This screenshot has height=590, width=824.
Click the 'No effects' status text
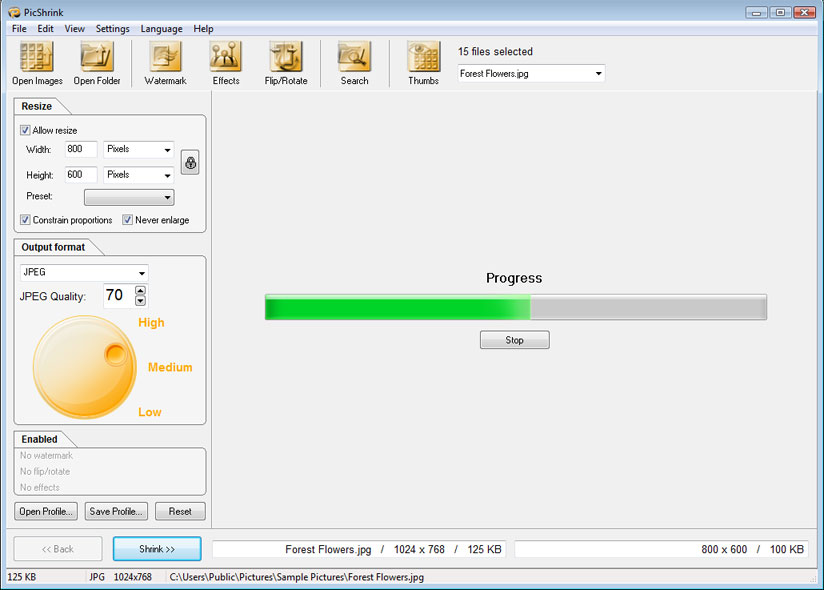(x=40, y=488)
